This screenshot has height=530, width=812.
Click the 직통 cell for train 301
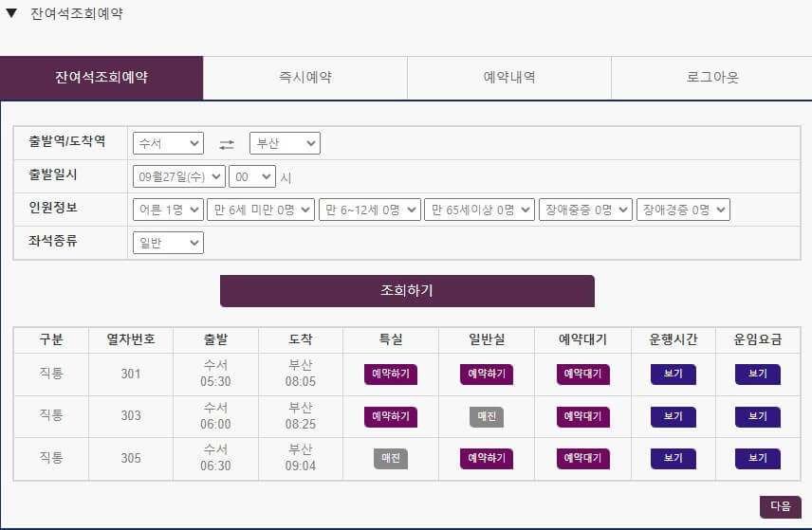click(x=51, y=374)
